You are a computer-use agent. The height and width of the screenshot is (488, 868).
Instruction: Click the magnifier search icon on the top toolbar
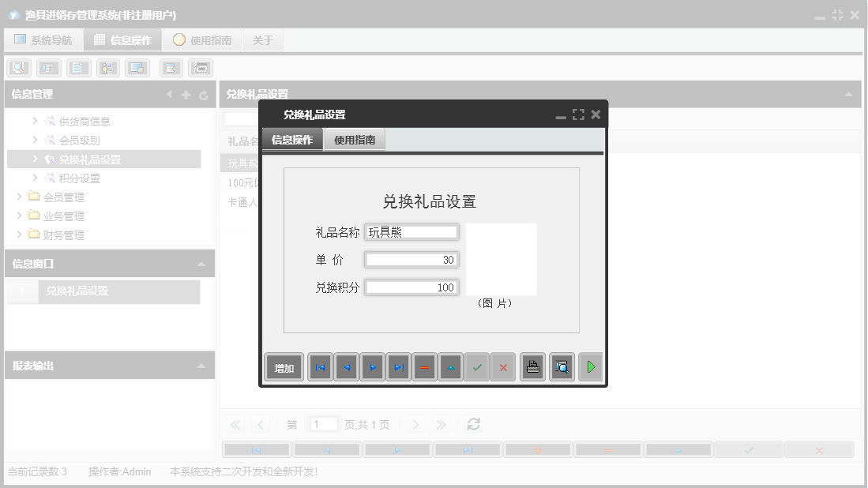tap(18, 67)
